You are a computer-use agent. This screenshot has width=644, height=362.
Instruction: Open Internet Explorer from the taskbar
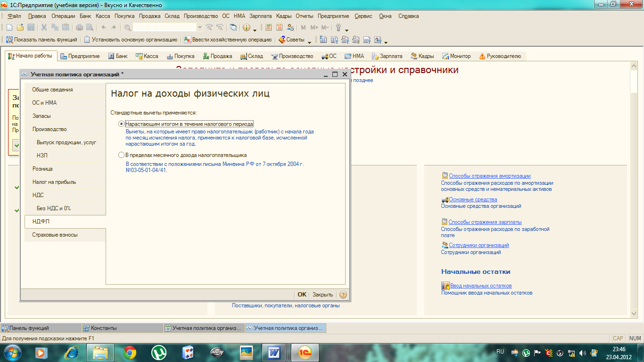[72, 352]
